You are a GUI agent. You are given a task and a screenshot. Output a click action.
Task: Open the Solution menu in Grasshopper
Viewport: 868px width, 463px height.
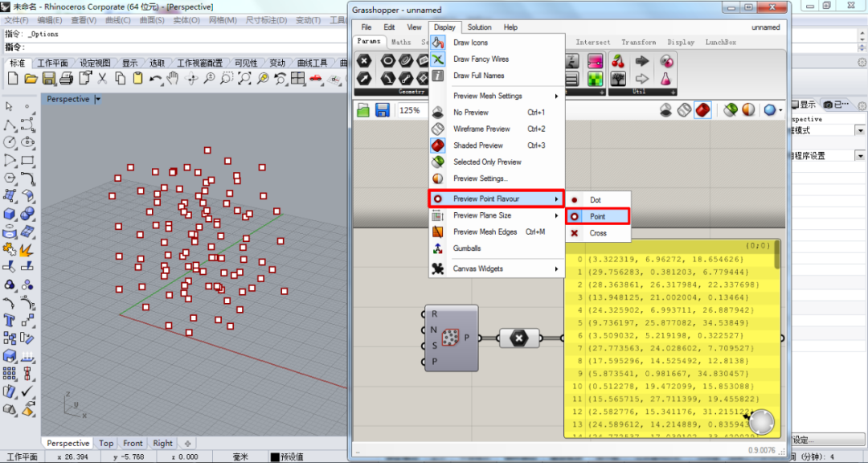[x=479, y=27]
